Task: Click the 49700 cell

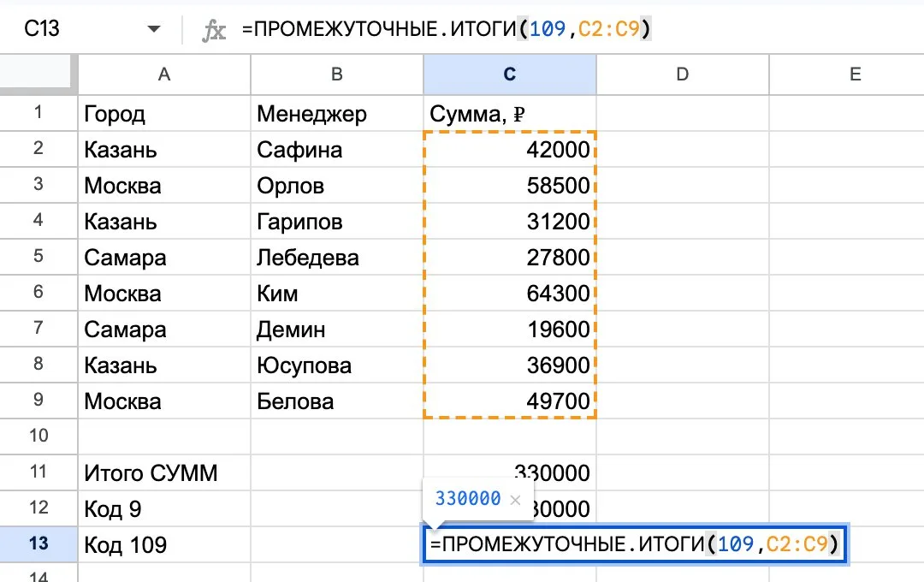Action: click(x=510, y=401)
